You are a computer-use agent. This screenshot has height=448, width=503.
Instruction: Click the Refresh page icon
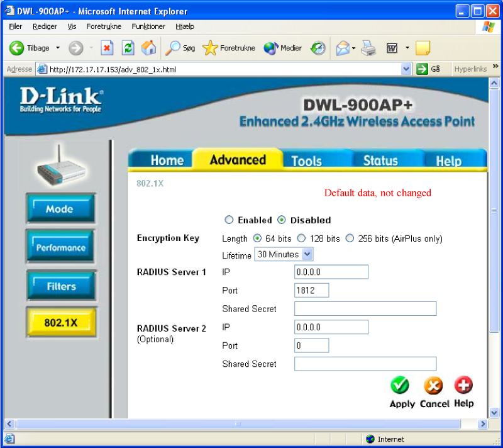128,48
